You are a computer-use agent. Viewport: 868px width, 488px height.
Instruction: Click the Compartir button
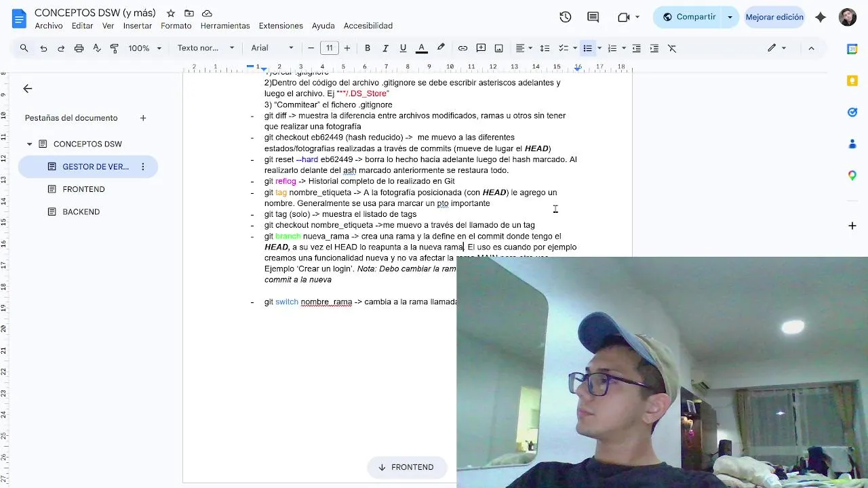tap(688, 17)
